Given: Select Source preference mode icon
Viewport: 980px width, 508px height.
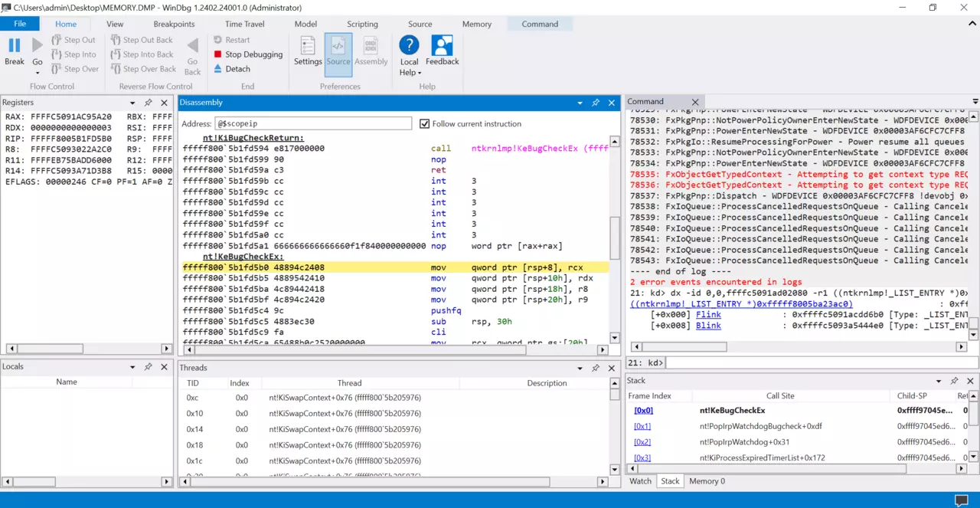Looking at the screenshot, I should 338,46.
